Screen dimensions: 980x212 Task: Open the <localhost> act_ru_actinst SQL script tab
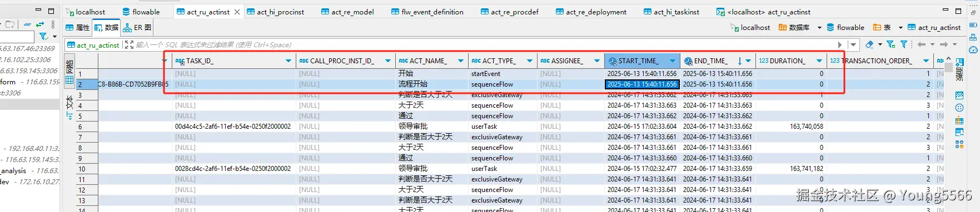coord(763,12)
